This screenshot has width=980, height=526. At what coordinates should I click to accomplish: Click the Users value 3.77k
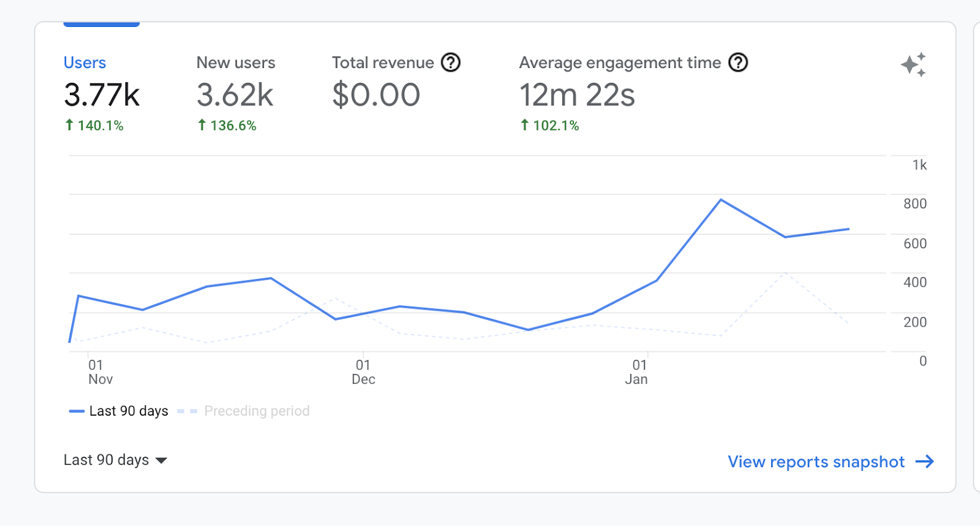102,95
